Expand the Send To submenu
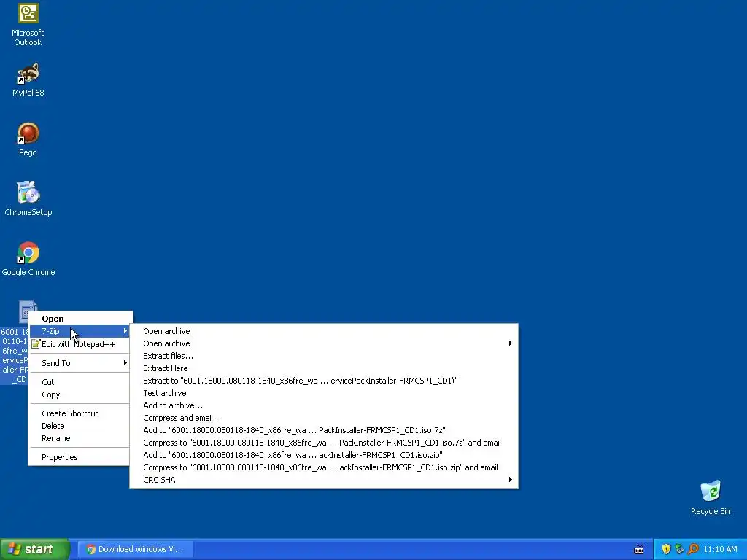The height and width of the screenshot is (560, 747). (80, 363)
